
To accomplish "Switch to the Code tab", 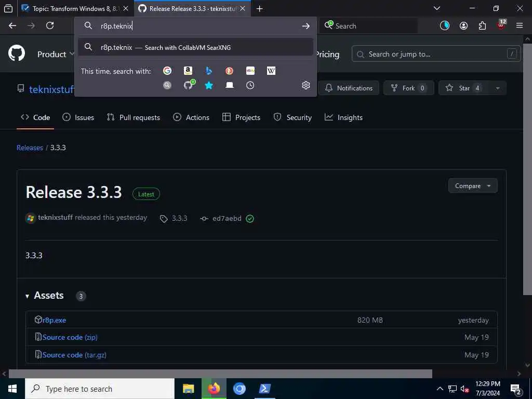I will coord(35,117).
